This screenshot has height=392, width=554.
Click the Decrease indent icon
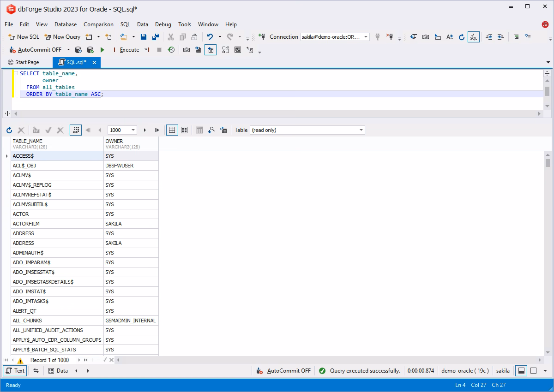coord(489,37)
